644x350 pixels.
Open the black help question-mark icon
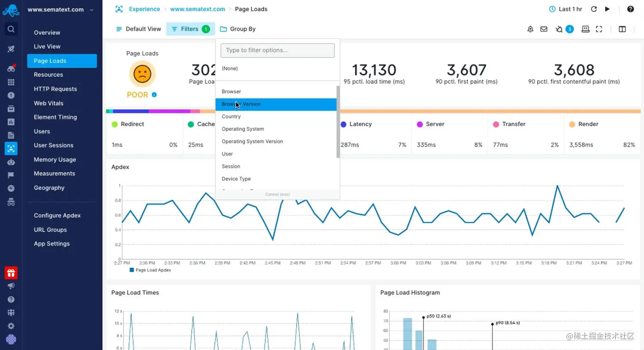click(630, 9)
